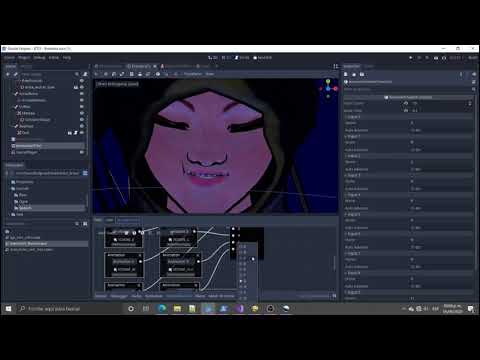Toggle visibility eye of AnimationPlayer node
Viewport: 480px width, 360px height.
pos(82,152)
